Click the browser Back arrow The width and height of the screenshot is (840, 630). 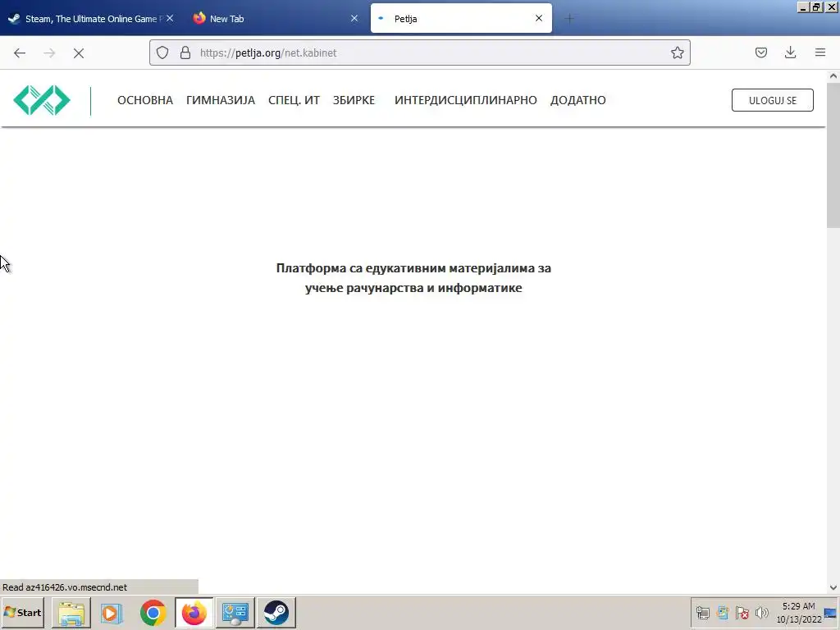pyautogui.click(x=20, y=52)
